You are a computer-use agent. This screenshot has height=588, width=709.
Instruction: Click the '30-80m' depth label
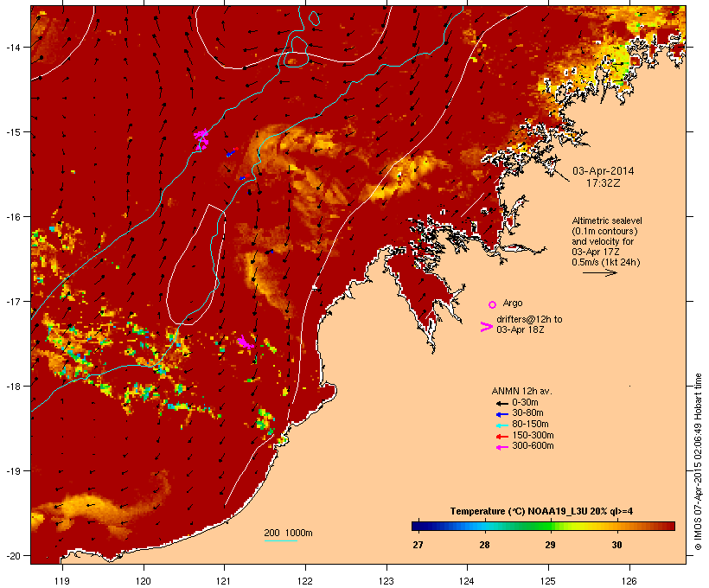tap(527, 413)
